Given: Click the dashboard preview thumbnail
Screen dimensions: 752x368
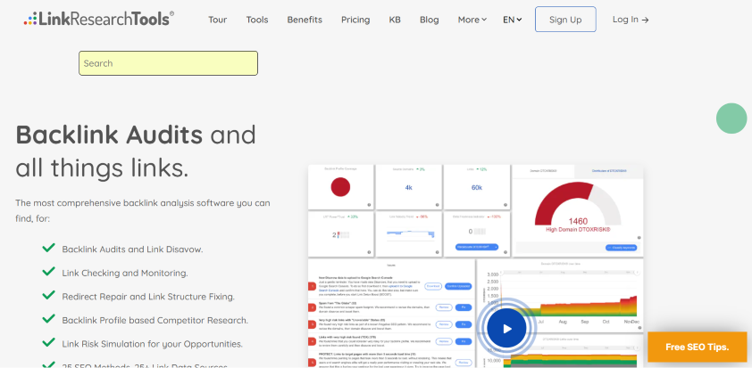Looking at the screenshot, I should (475, 266).
